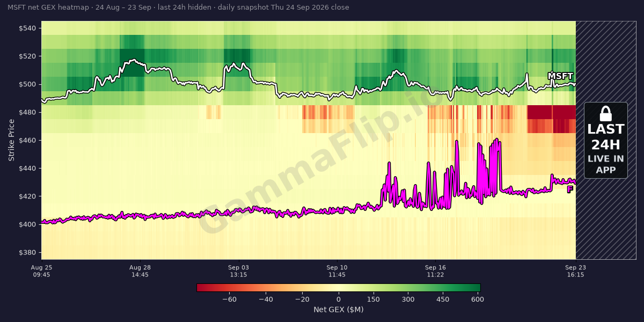Click the LAST 24H locked overlay text
Screen dimensions: 644x322
coord(605,137)
